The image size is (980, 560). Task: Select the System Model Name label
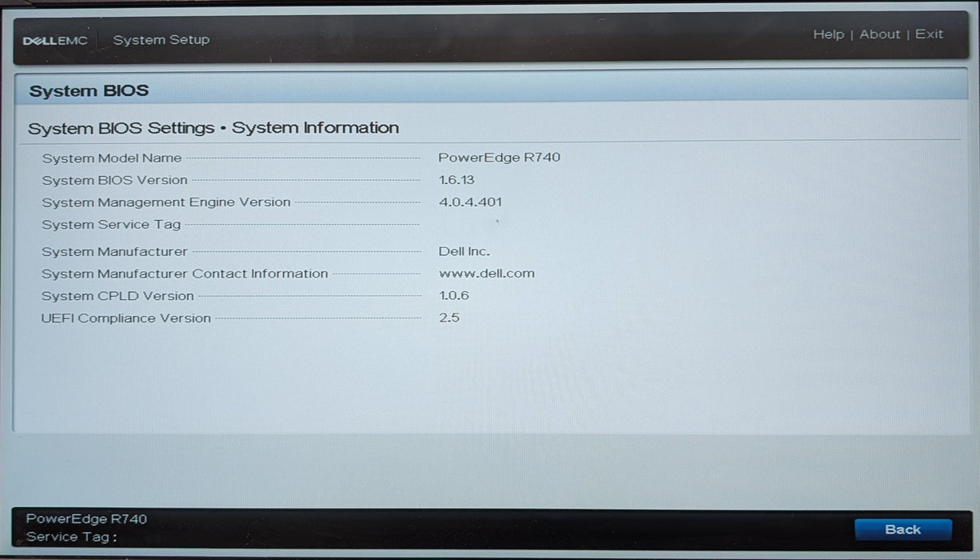[x=112, y=158]
